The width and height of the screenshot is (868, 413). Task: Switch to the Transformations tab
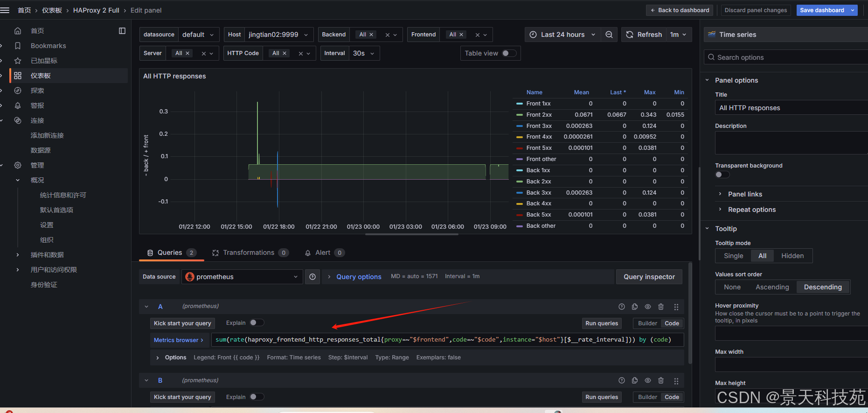(250, 252)
